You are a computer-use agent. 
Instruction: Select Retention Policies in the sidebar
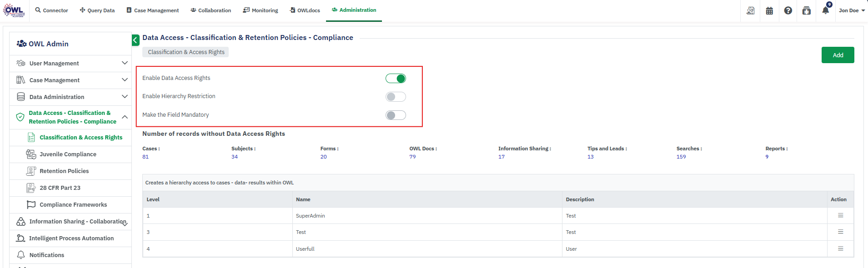[64, 171]
